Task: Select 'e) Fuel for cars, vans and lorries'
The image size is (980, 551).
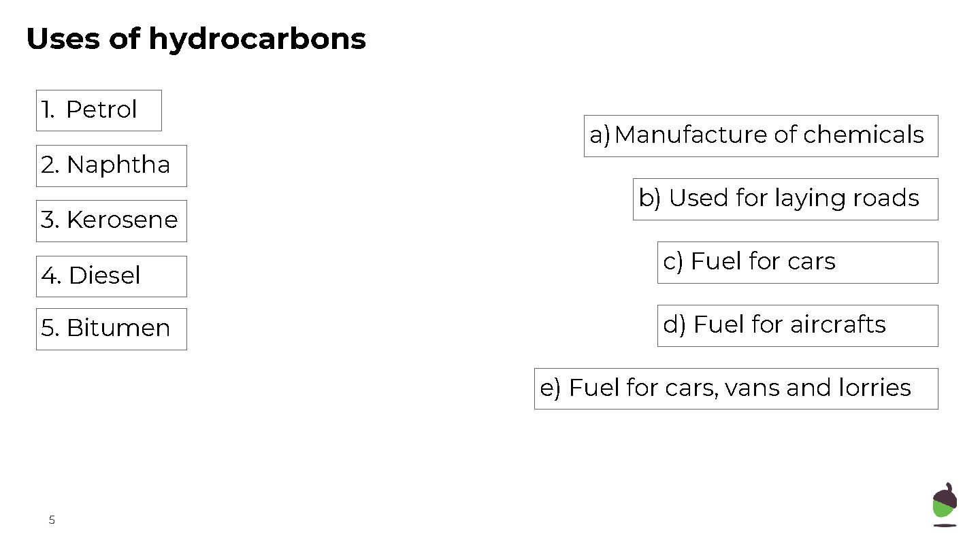Action: pyautogui.click(x=736, y=388)
